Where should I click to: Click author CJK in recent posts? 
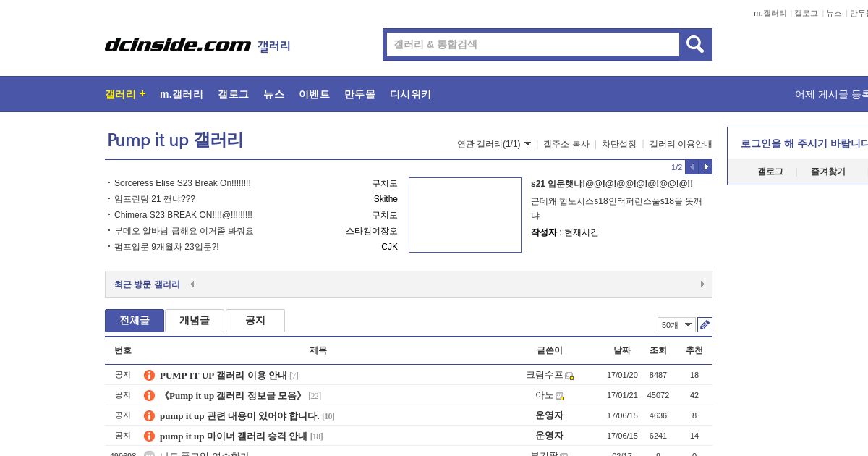389,247
